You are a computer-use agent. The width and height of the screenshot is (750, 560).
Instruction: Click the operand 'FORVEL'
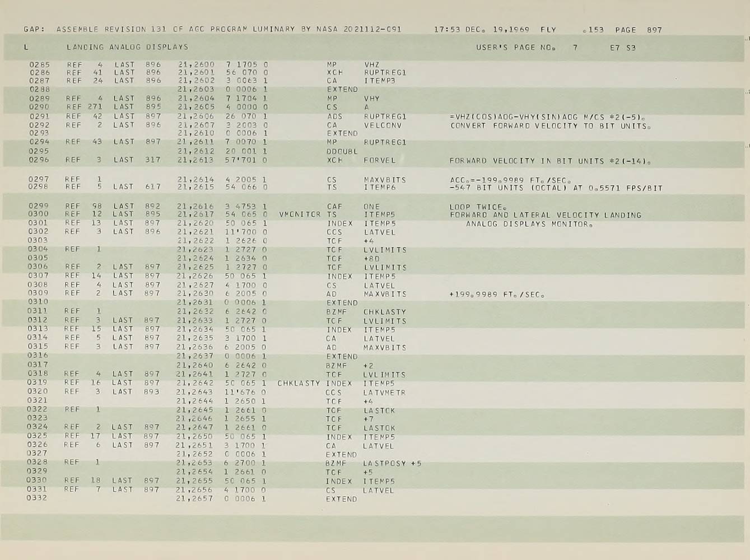coord(379,160)
